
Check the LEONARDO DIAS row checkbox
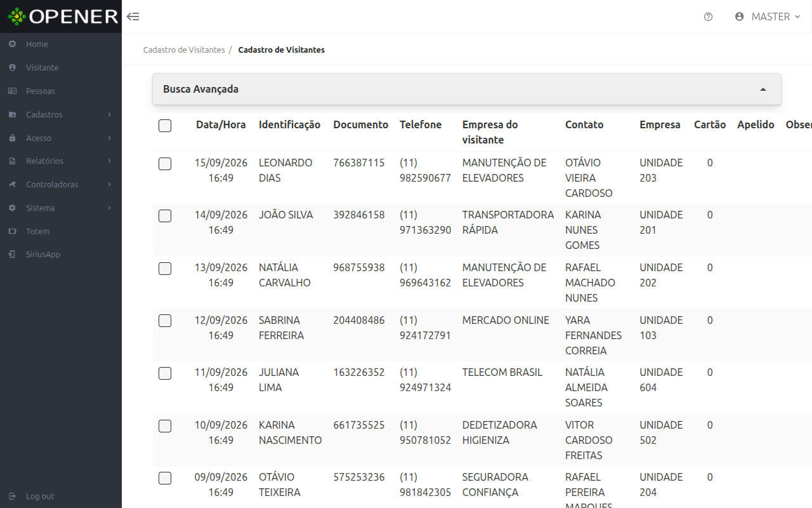165,164
